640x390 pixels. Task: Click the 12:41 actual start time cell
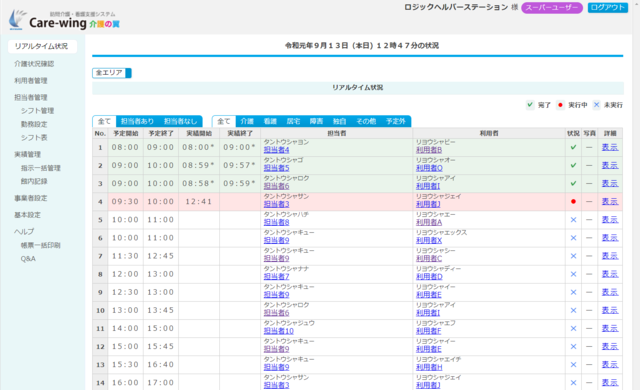199,202
